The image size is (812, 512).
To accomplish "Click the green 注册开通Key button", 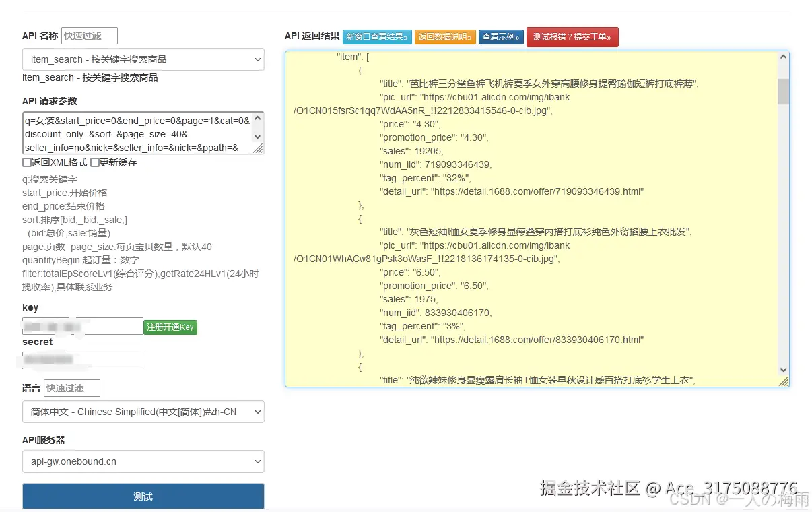I will click(170, 327).
